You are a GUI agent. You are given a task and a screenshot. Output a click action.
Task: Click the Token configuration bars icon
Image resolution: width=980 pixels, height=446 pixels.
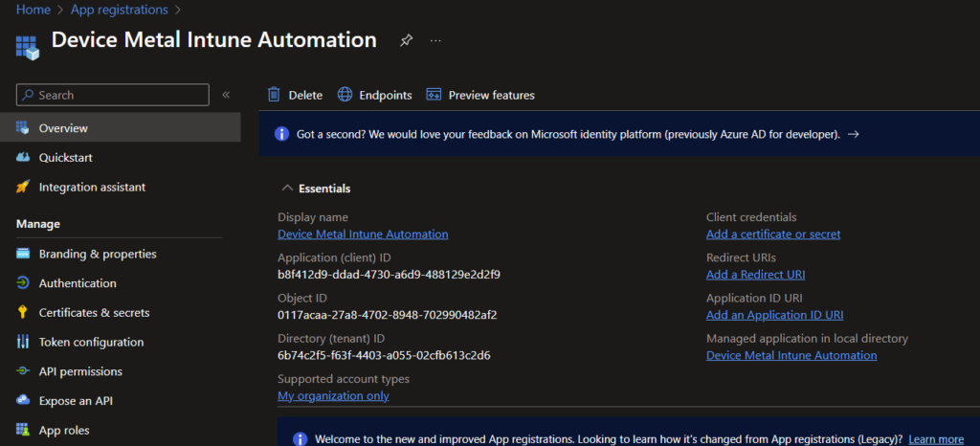tap(23, 342)
